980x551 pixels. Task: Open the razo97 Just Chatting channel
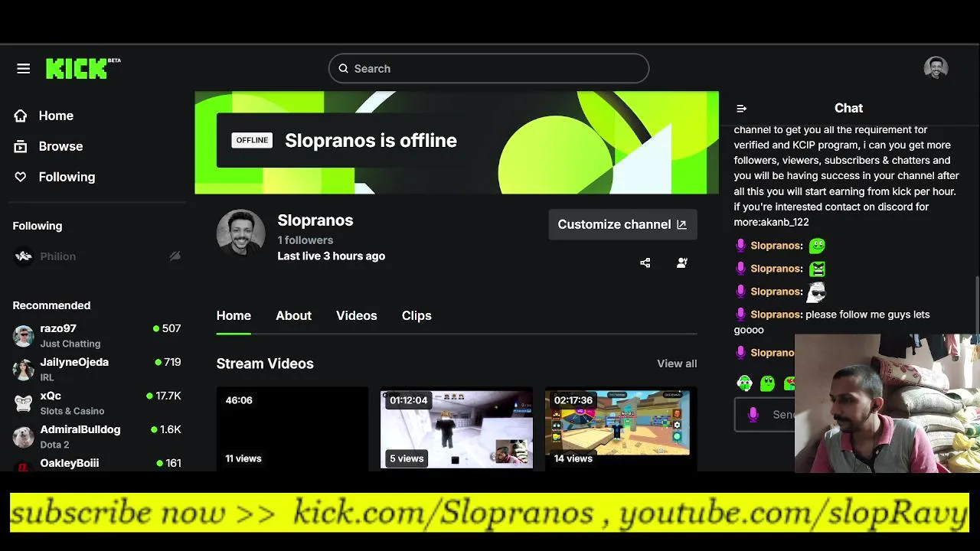pos(97,336)
